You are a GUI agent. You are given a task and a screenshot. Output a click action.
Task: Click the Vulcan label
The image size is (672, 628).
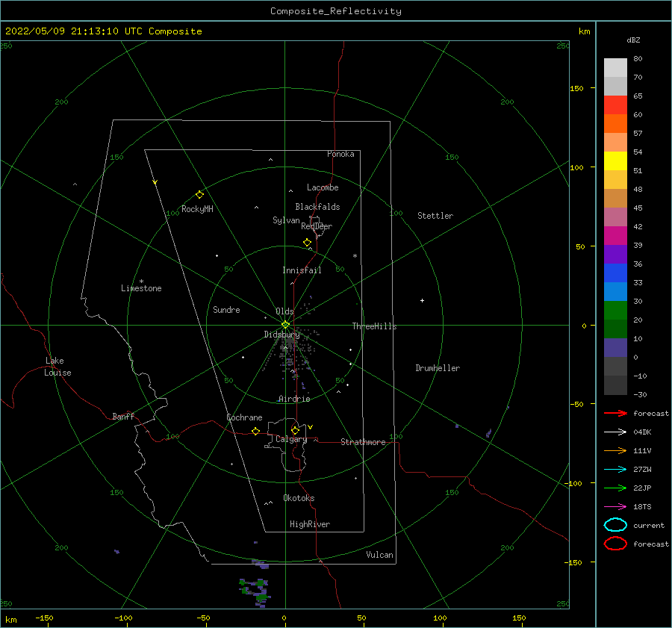click(x=379, y=555)
